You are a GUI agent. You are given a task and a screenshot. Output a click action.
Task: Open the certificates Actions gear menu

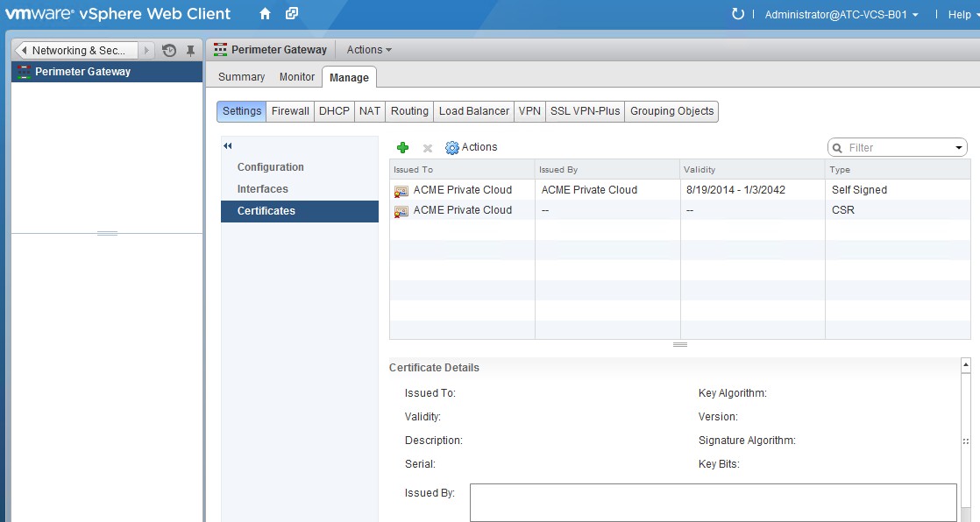tap(471, 147)
